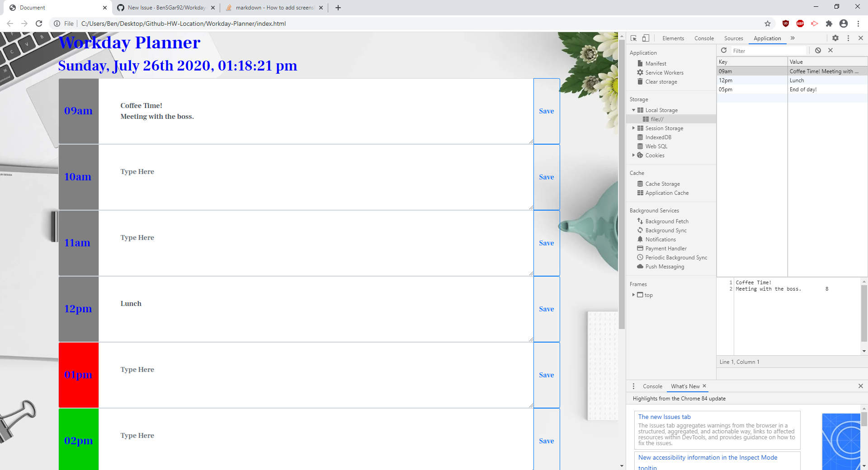868x470 pixels.
Task: Reload the current page
Action: click(39, 23)
